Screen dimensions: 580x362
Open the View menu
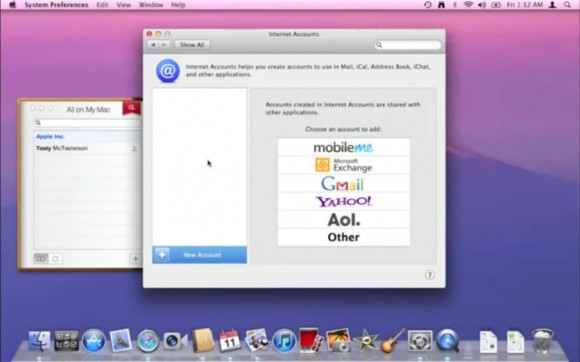click(124, 5)
